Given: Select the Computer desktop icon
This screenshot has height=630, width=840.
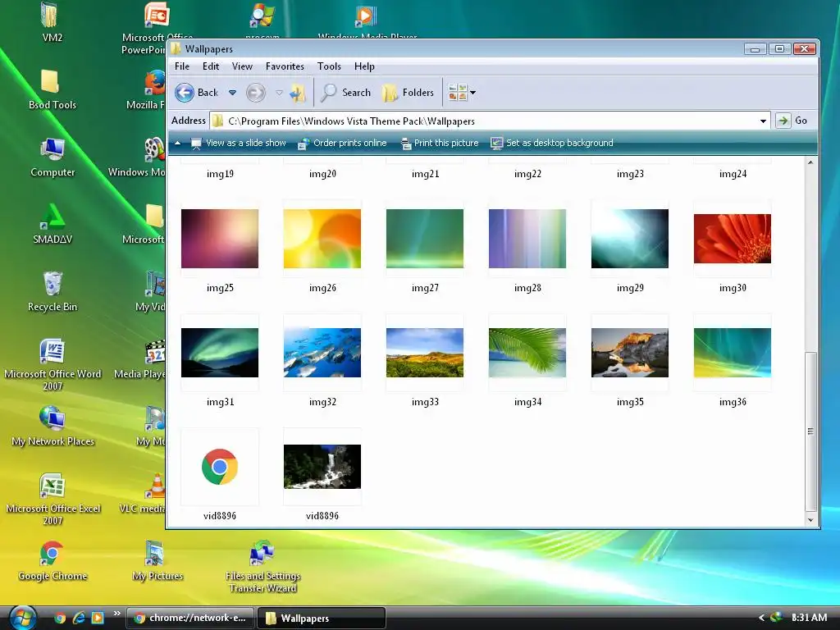Looking at the screenshot, I should pos(52,157).
